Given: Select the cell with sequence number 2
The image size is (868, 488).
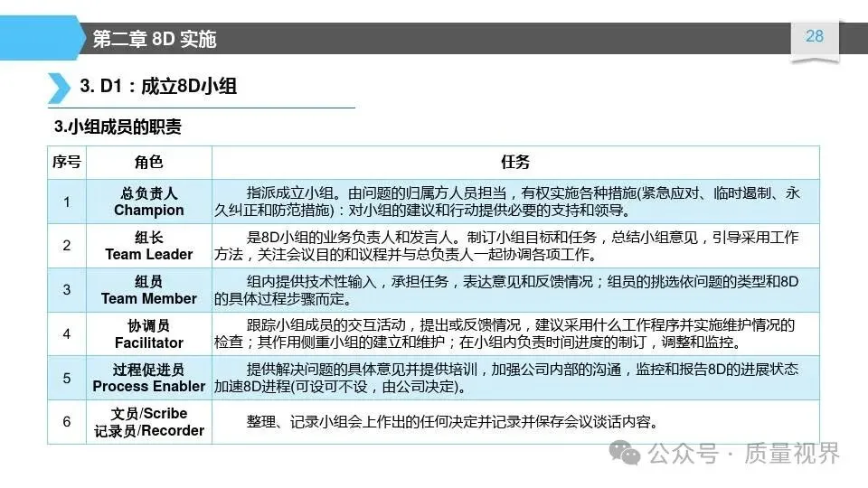Looking at the screenshot, I should (x=67, y=246).
